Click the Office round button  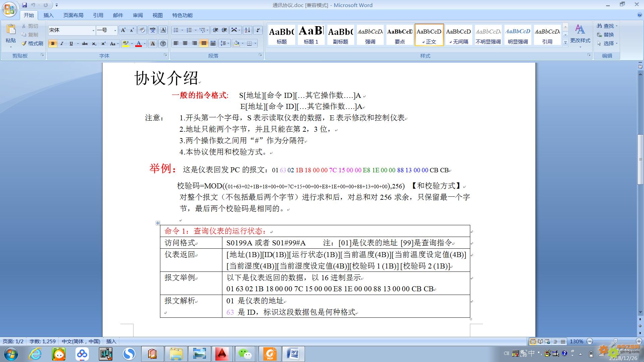point(9,9)
